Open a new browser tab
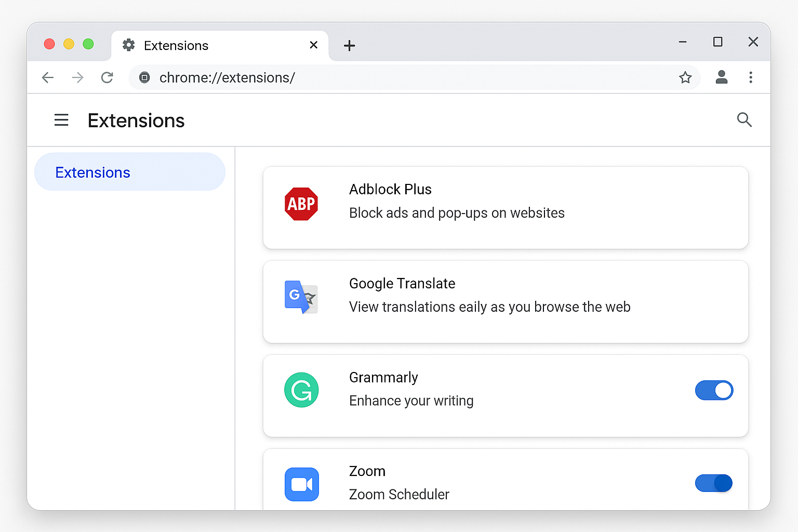 pyautogui.click(x=349, y=46)
